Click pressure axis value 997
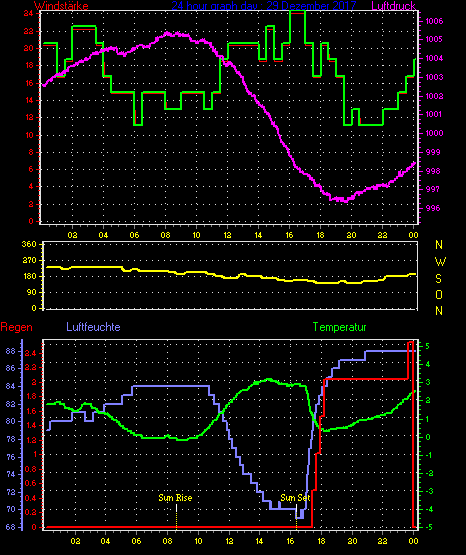Image resolution: width=466 pixels, height=555 pixels. [x=433, y=189]
